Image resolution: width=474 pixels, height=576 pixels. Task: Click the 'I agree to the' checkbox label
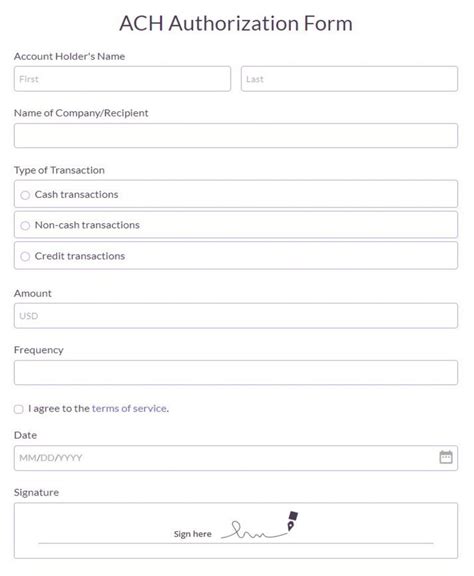click(59, 408)
